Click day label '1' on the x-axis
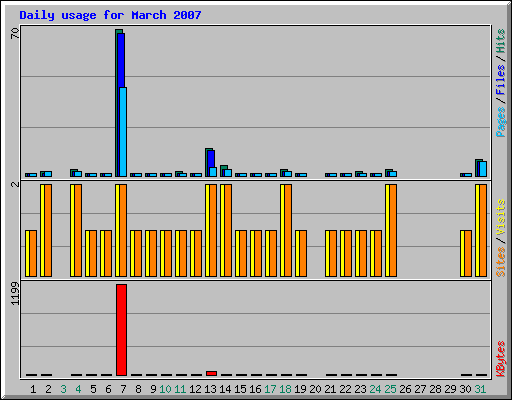The width and height of the screenshot is (512, 400). tap(33, 389)
